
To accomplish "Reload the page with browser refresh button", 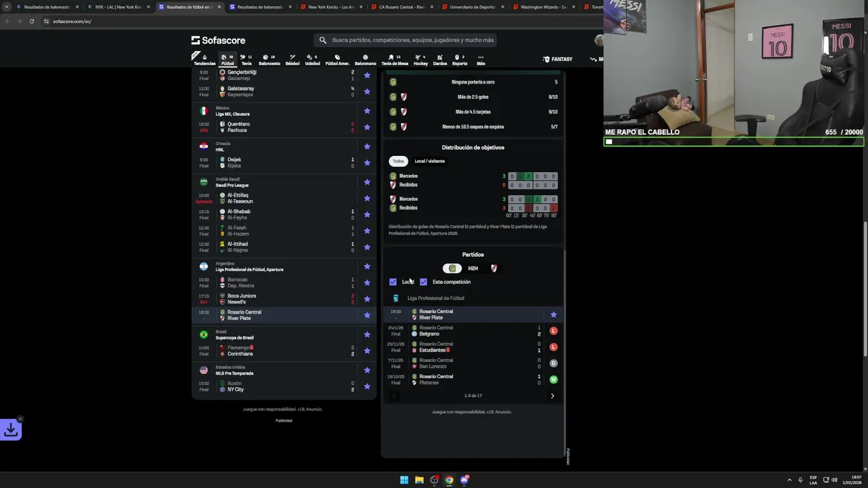I will (x=31, y=21).
